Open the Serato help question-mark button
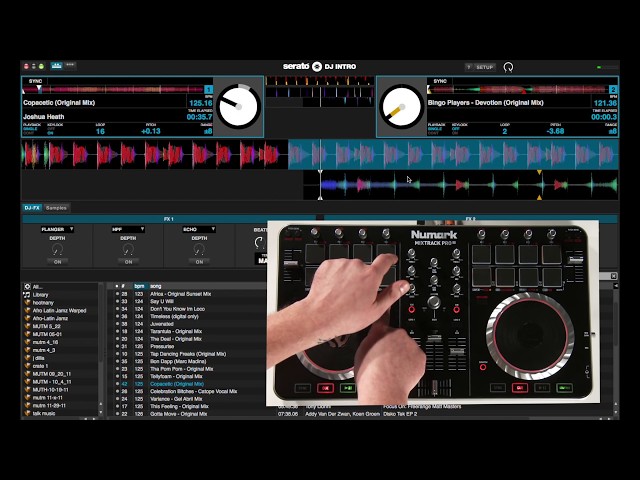Viewport: 640px width, 480px height. point(469,67)
